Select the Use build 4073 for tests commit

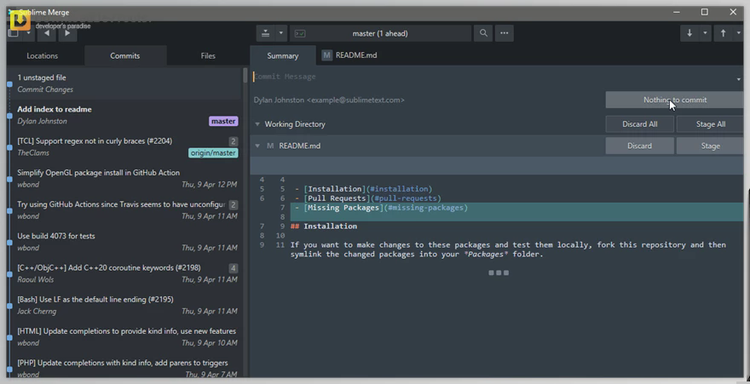124,241
